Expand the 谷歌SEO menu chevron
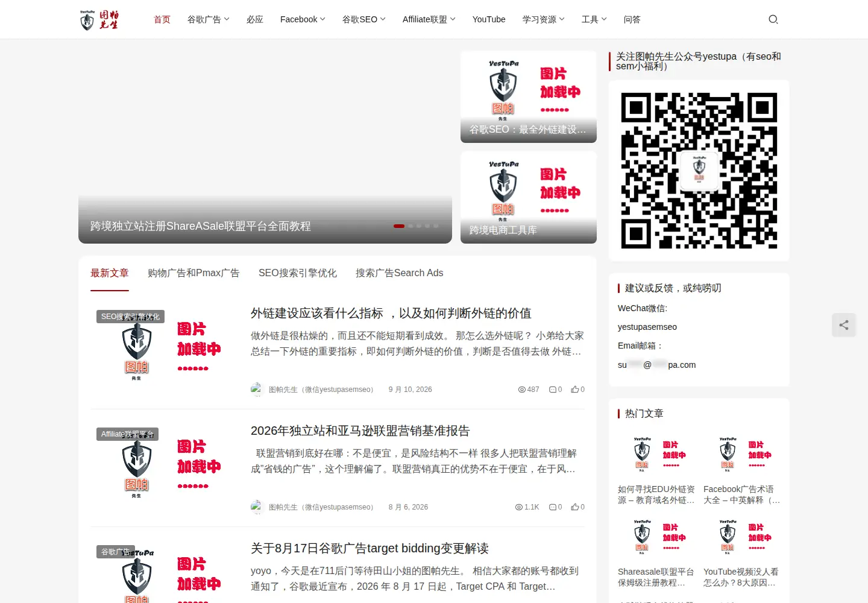This screenshot has height=603, width=868. 383,19
